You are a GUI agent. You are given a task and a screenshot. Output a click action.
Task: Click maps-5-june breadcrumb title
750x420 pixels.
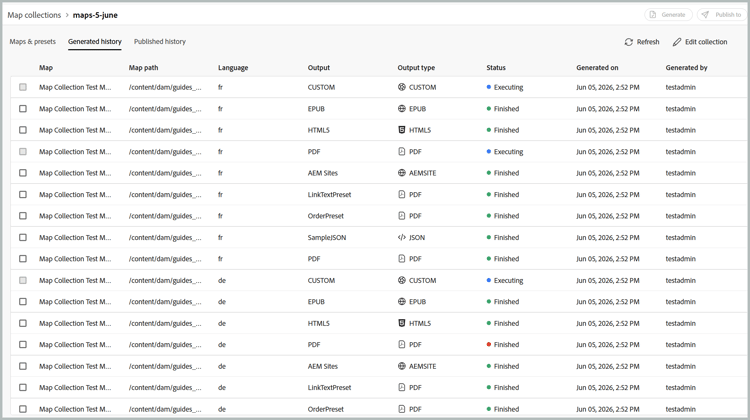[95, 15]
